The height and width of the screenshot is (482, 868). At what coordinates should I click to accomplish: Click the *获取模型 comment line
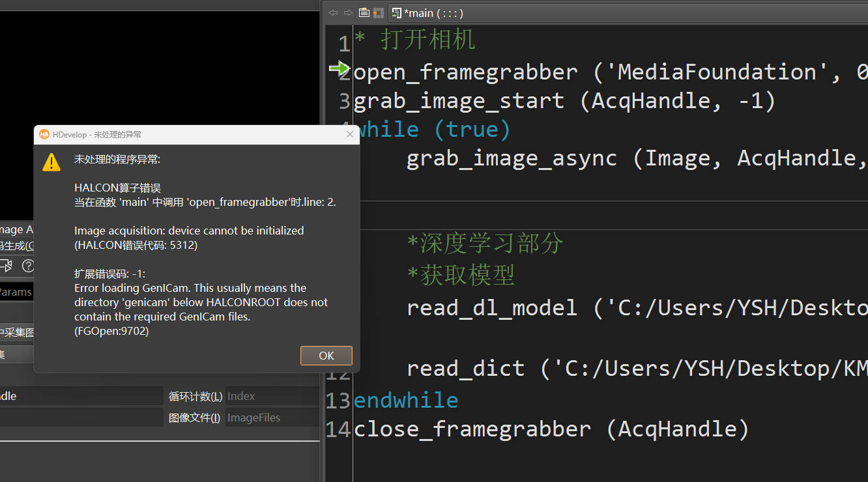pyautogui.click(x=461, y=274)
